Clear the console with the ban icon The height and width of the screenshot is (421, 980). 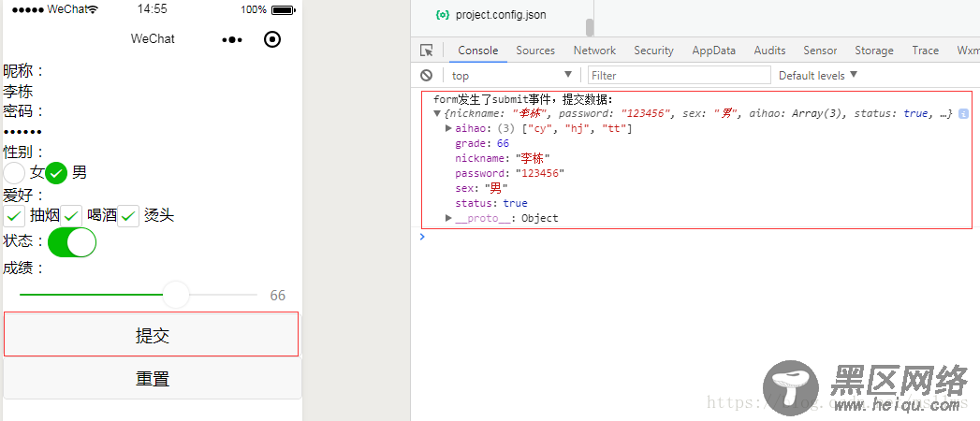click(427, 75)
